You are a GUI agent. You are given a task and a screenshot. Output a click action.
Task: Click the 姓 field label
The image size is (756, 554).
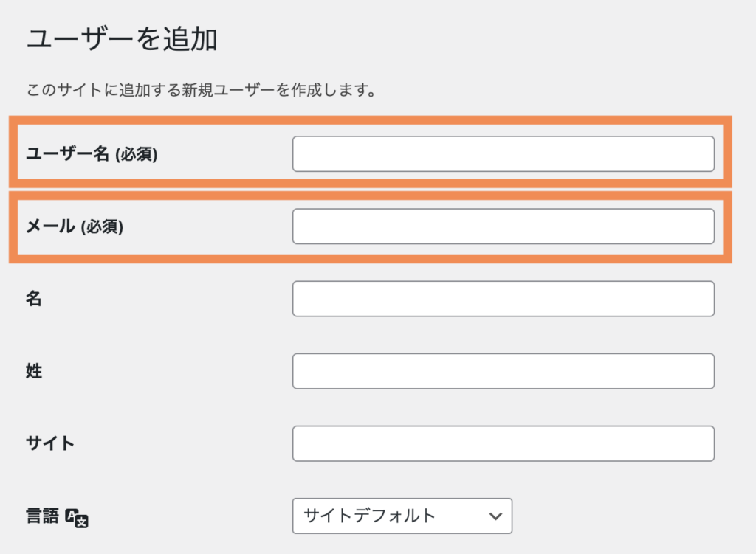(34, 371)
